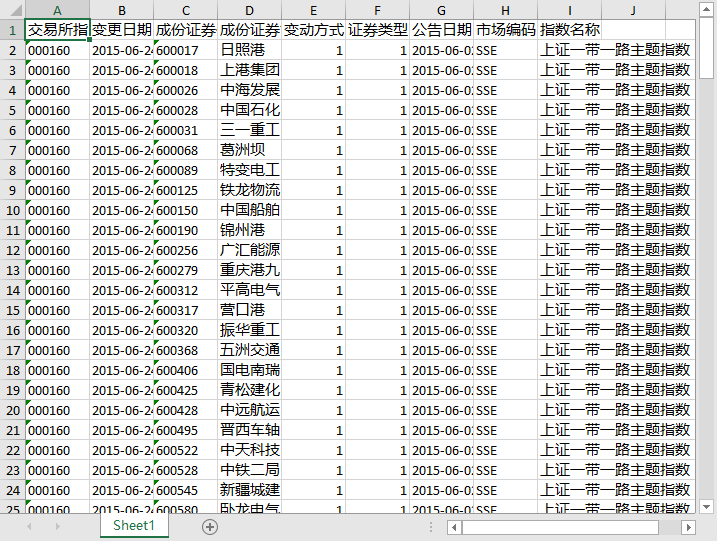Select cell 五洲交通

250,350
